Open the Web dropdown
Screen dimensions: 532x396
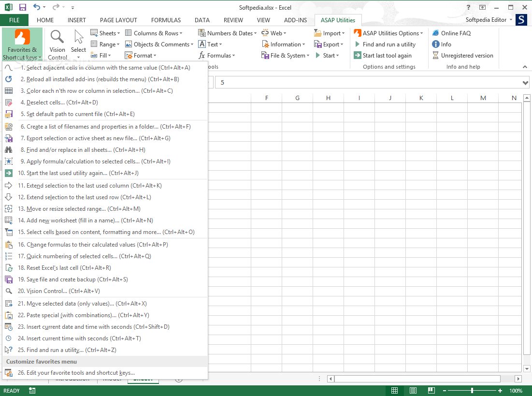click(274, 33)
